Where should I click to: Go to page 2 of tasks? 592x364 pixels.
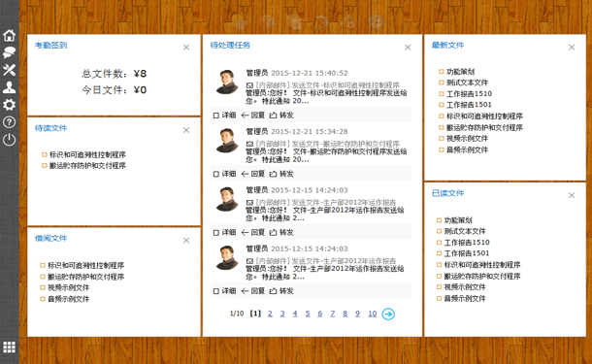coord(270,314)
